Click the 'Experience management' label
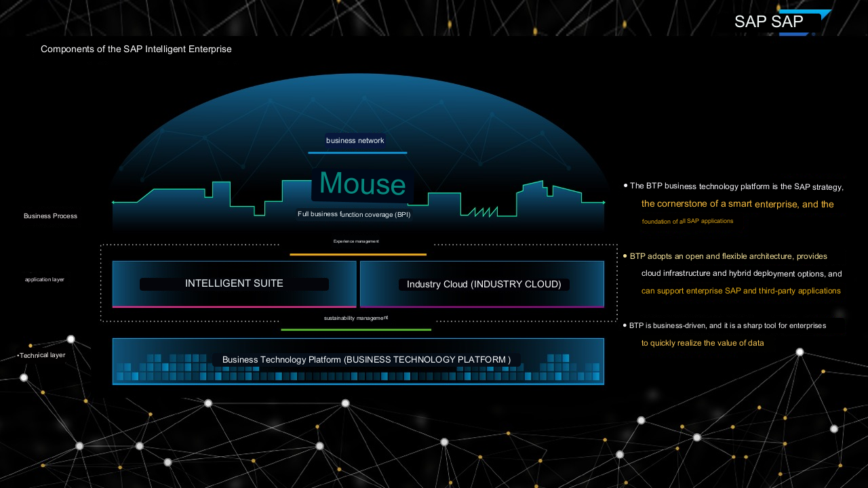The width and height of the screenshot is (868, 488). [356, 241]
